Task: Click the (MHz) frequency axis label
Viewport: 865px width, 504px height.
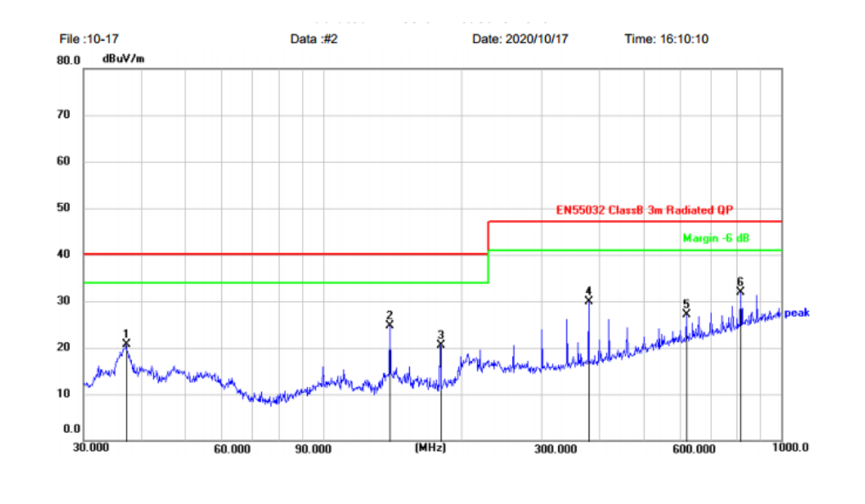Action: click(430, 447)
